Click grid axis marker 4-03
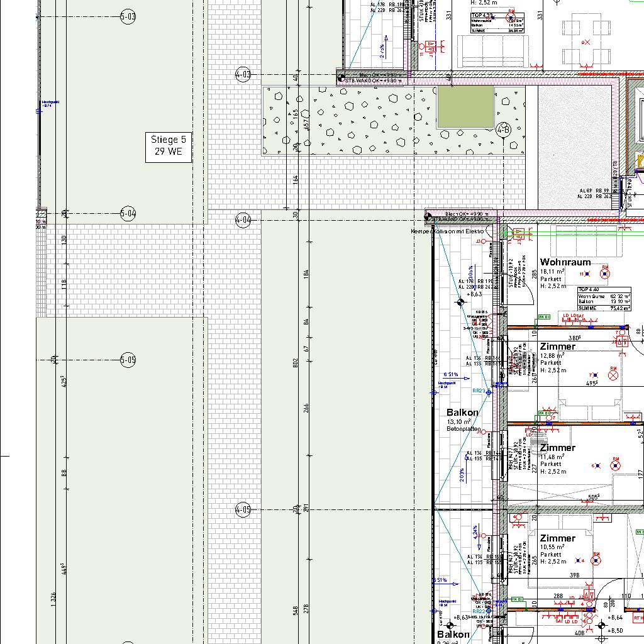 point(243,74)
